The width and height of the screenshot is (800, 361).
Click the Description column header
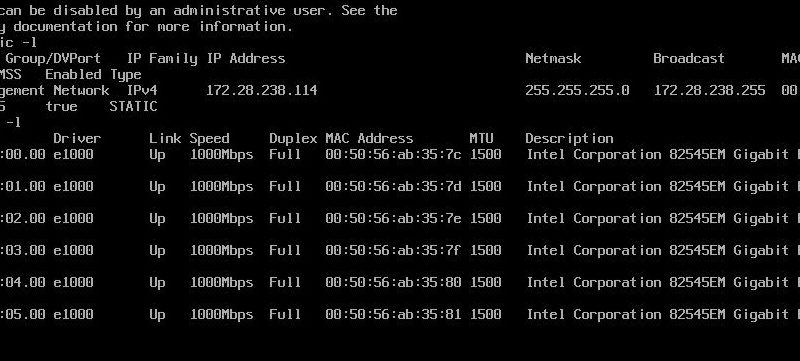click(569, 139)
